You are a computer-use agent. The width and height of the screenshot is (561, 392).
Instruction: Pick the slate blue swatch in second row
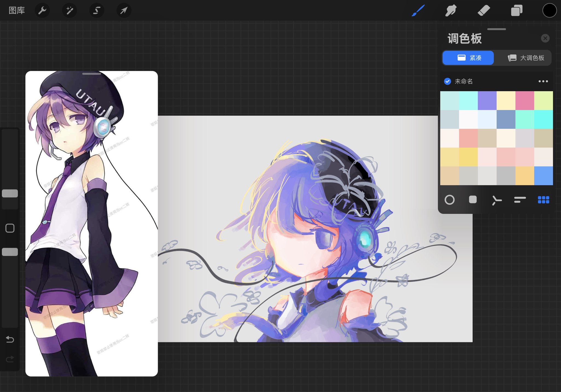506,119
